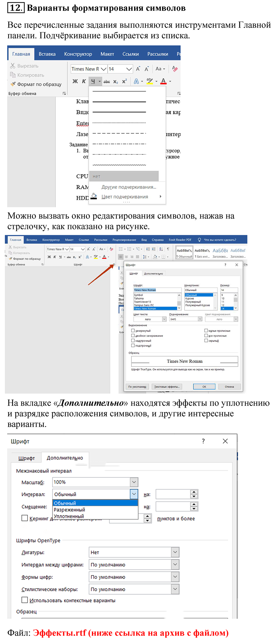Open the 'Формы цифр' combo box
Screen dimensions: 275x644
[175, 577]
